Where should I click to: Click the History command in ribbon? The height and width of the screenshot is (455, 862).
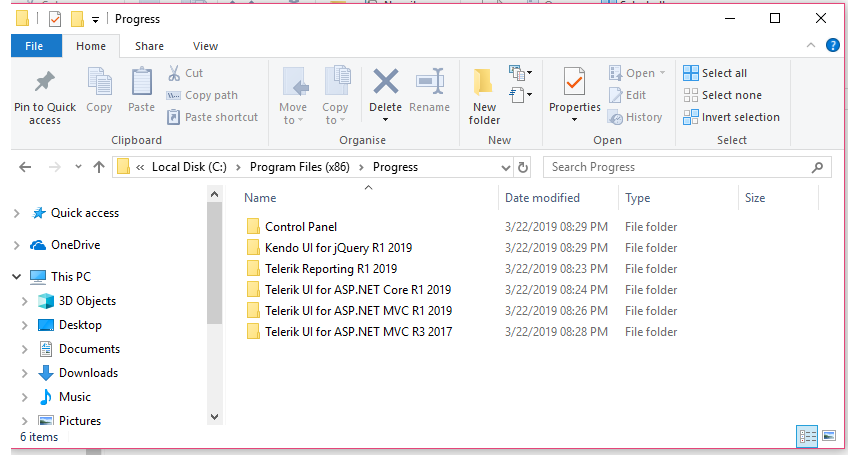(635, 117)
